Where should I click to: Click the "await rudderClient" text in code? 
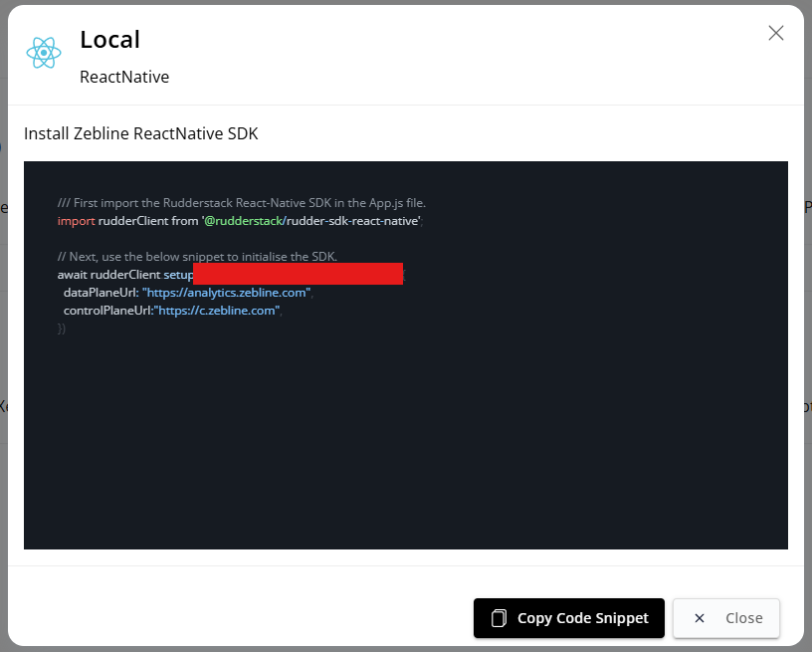(x=108, y=274)
